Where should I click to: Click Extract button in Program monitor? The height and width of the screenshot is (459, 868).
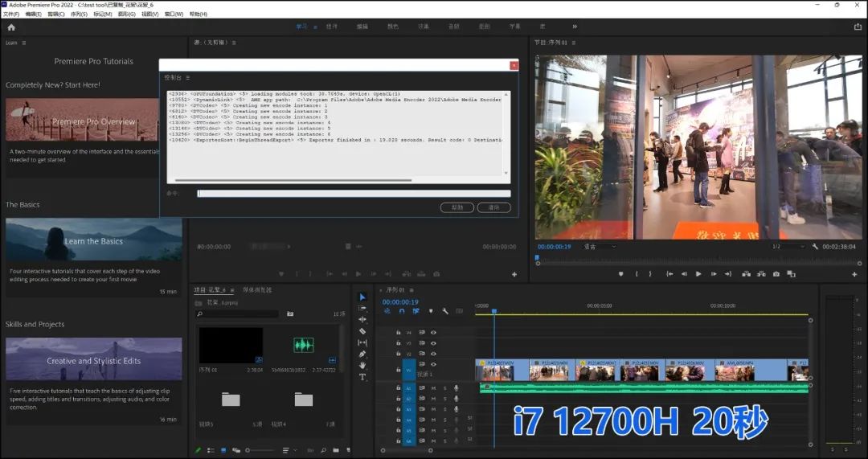(761, 274)
